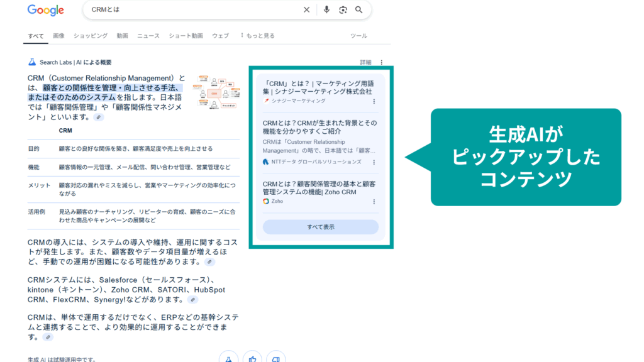Viewport: 644px width, 362px height.
Task: Click the メリット row label in the table
Action: [39, 185]
